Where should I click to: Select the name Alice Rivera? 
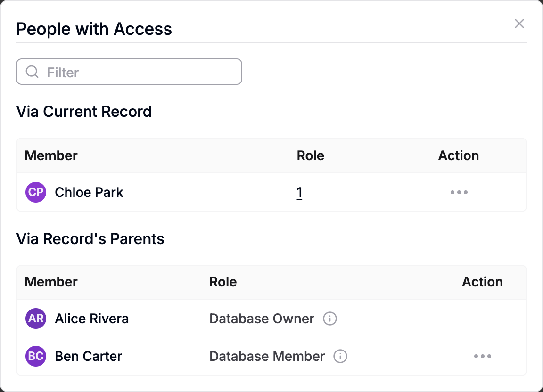(92, 318)
